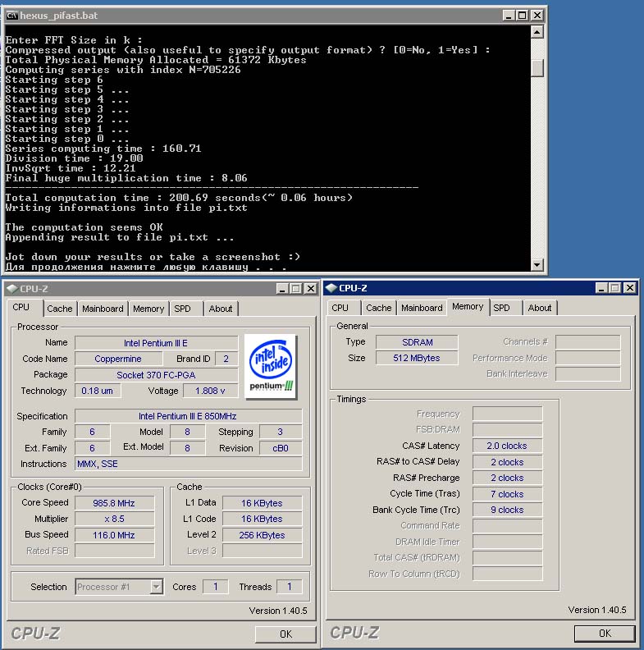Open Memory tab in left CPU-Z window

point(148,309)
